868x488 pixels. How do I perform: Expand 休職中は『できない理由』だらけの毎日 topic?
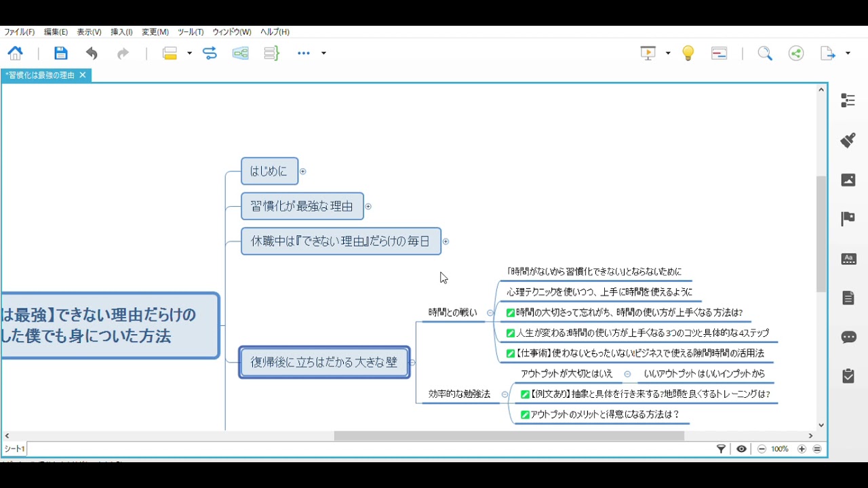446,241
